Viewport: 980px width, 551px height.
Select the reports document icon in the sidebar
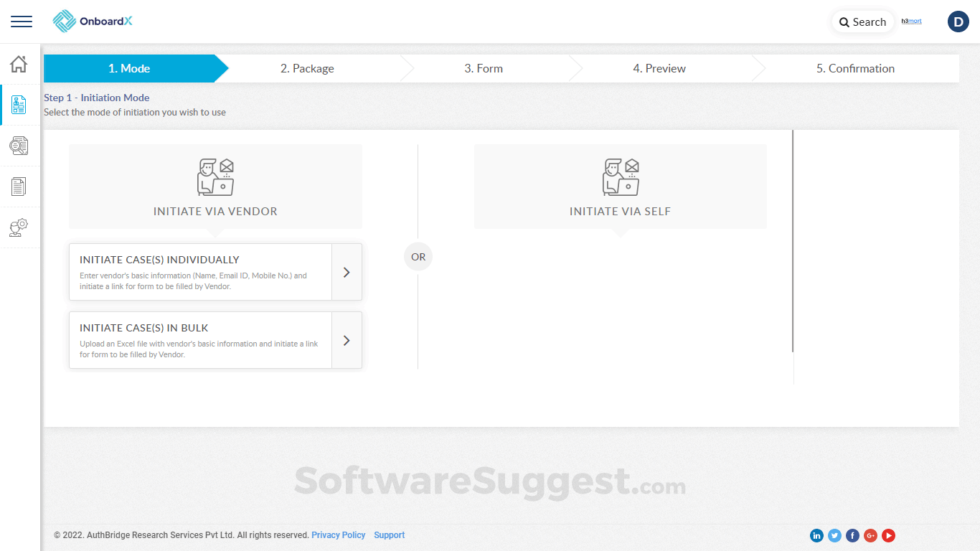(x=19, y=187)
